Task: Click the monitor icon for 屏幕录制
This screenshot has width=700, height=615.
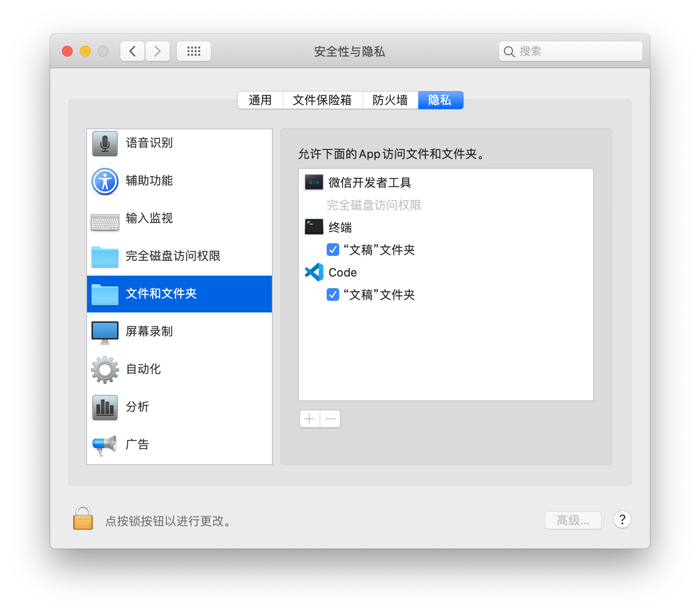Action: pyautogui.click(x=105, y=333)
